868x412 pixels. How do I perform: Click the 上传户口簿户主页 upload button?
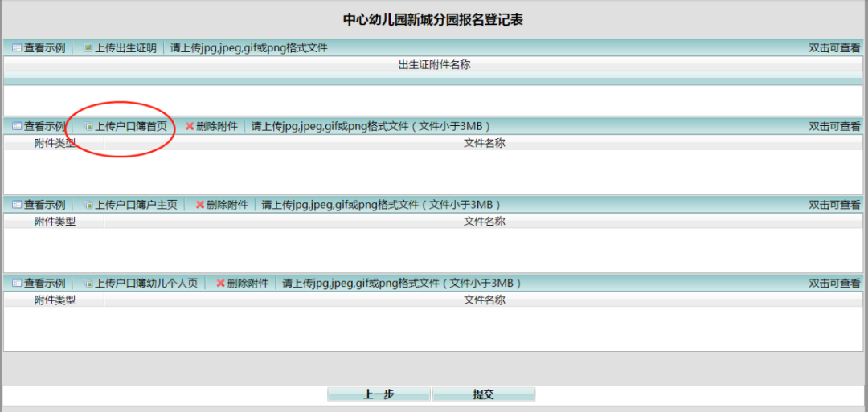130,205
